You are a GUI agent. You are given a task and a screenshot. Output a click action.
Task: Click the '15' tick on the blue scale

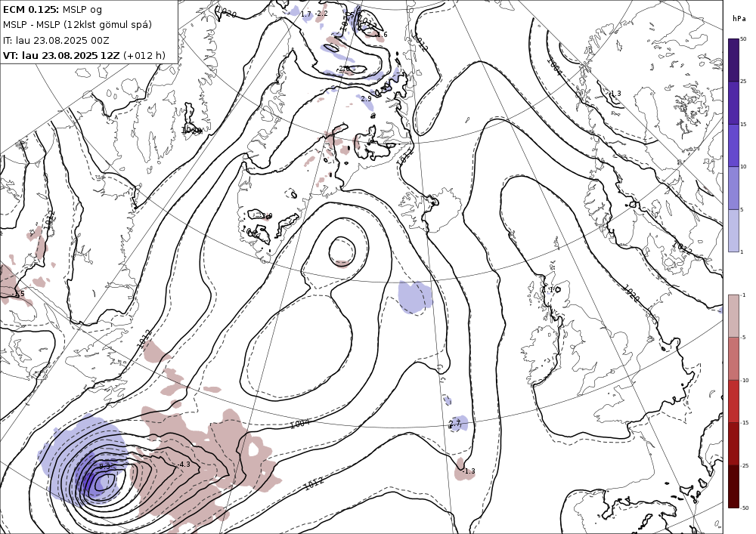coord(743,124)
